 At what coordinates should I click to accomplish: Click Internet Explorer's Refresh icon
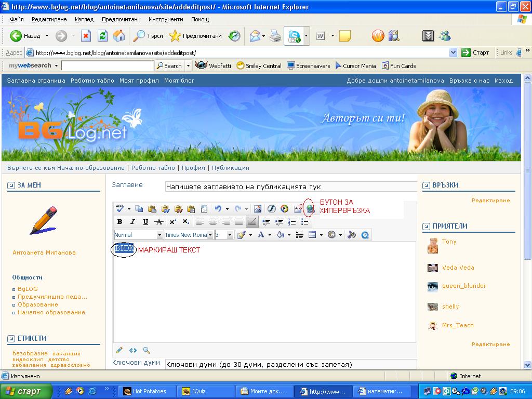tap(102, 36)
